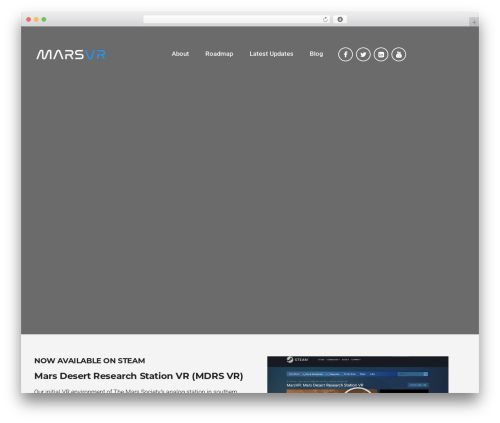Image resolution: width=500 pixels, height=423 pixels.
Task: Click the browser address bar
Action: coord(237,19)
